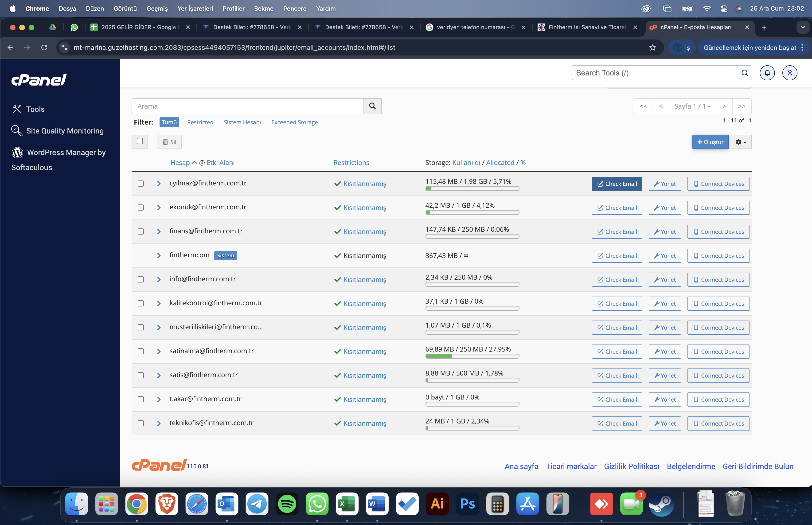
Task: Open the Yer İşaretleri menu
Action: coord(195,8)
